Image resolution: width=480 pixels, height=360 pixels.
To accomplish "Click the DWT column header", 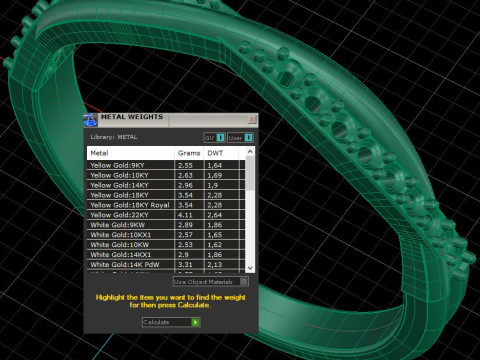I will click(x=221, y=153).
